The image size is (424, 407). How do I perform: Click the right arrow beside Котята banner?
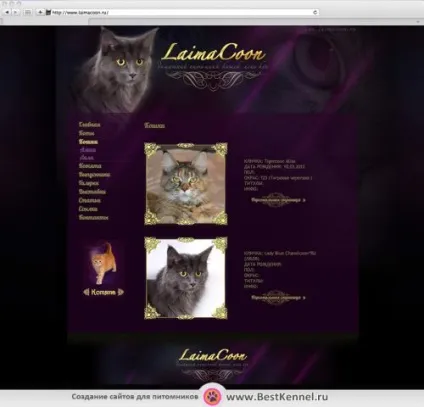(x=121, y=292)
